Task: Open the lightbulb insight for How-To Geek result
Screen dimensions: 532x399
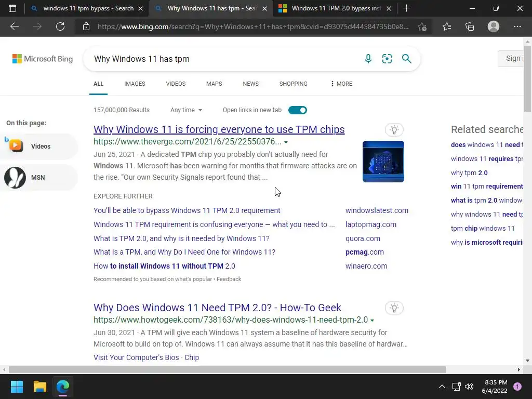Action: 394,308
